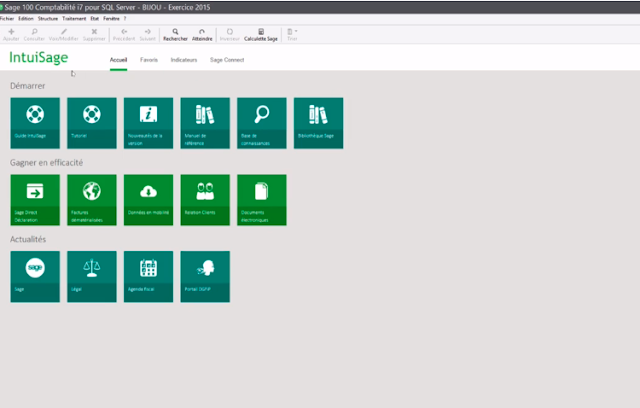Click the Rechercher magnifier icon
The width and height of the screenshot is (640, 408).
pos(175,35)
